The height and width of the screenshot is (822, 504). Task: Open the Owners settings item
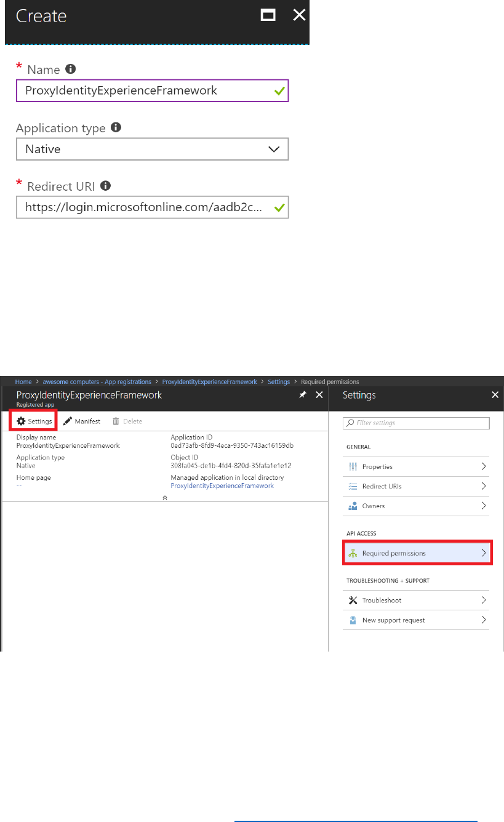[416, 506]
